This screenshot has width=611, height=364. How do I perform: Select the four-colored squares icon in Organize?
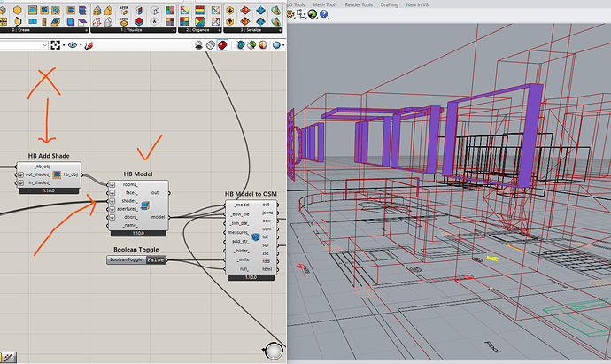(184, 21)
